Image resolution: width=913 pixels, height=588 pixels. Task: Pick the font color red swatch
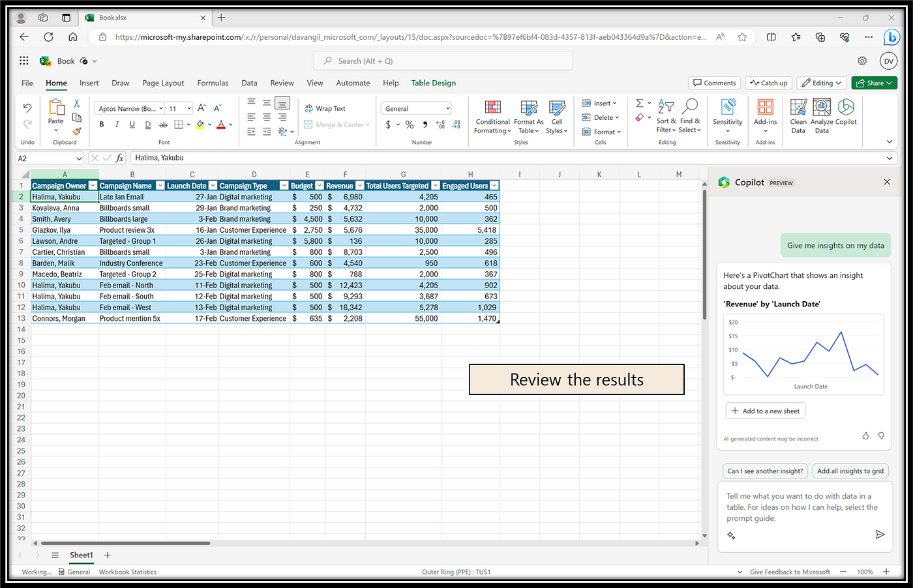point(221,125)
